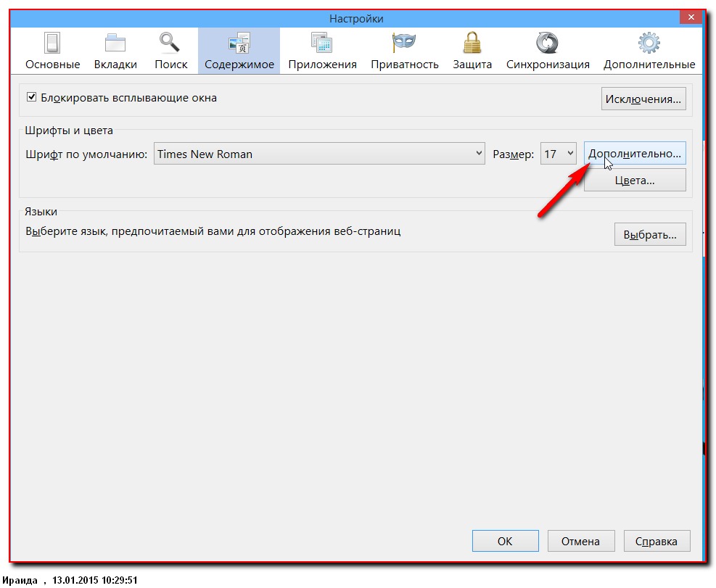This screenshot has height=588, width=716.
Task: Click the Размер label
Action: point(514,154)
